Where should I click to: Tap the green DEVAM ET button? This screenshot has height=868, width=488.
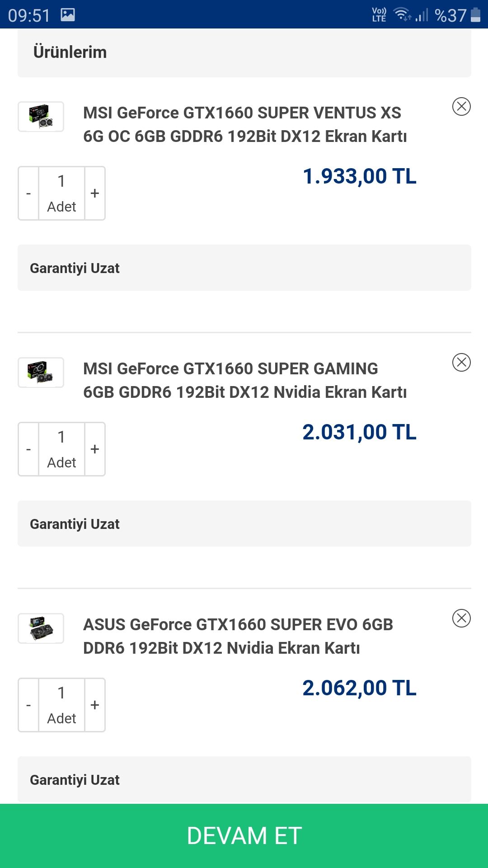pyautogui.click(x=244, y=835)
